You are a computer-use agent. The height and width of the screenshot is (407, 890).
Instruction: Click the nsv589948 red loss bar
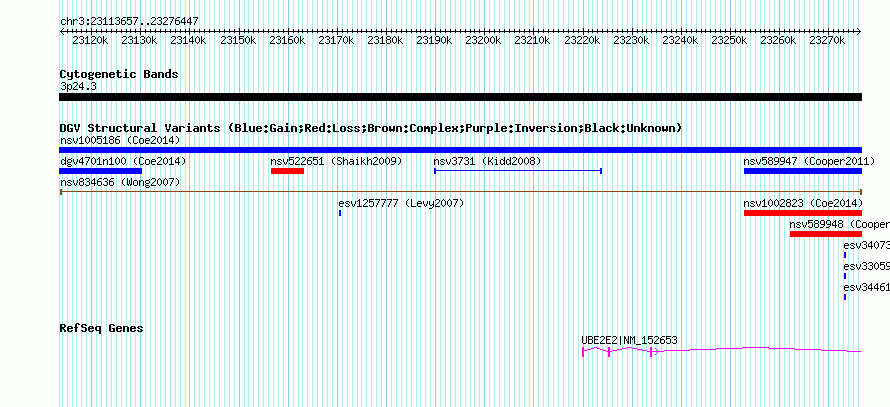825,234
